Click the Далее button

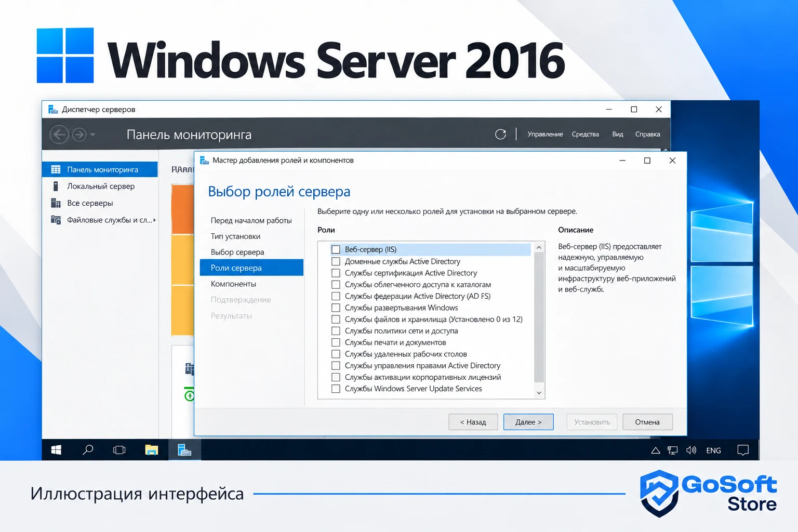point(528,422)
